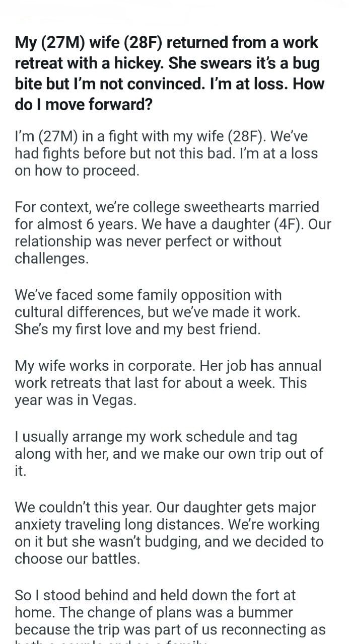Viewport: 349px width, 644px height.
Task: Click the paragraph starting "I'm (27M) in a fight"
Action: click(x=166, y=153)
